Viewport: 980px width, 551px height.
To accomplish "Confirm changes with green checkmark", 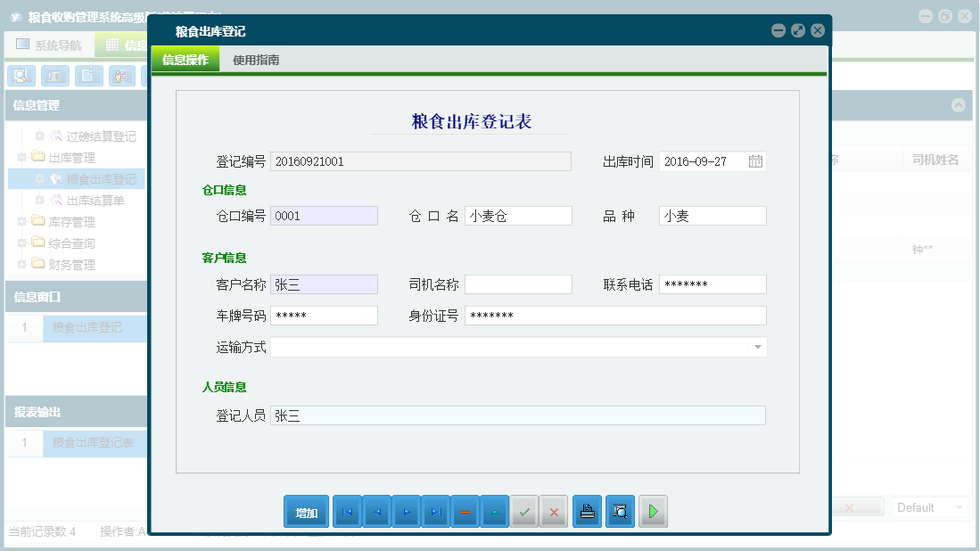I will click(524, 512).
